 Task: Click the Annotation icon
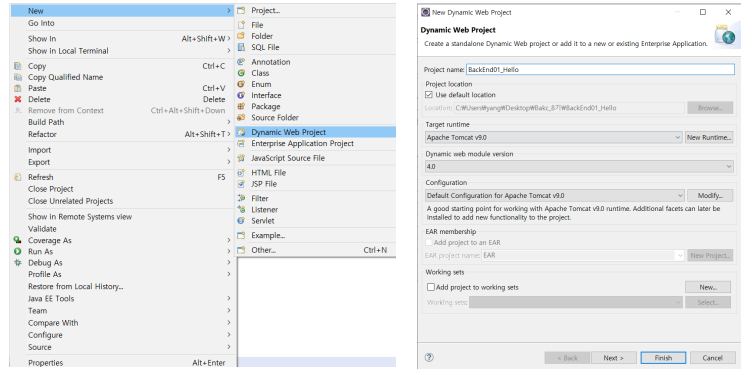click(242, 62)
